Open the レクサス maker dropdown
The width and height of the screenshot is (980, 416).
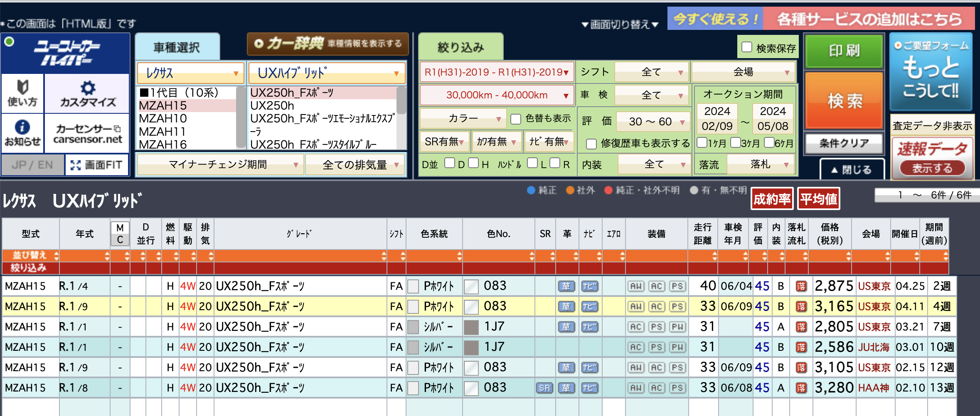pyautogui.click(x=191, y=73)
